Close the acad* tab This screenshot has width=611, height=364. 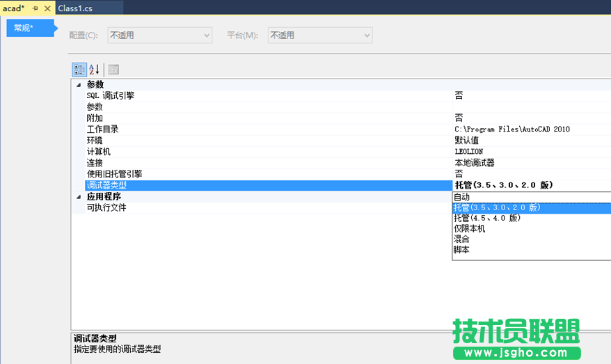point(47,8)
